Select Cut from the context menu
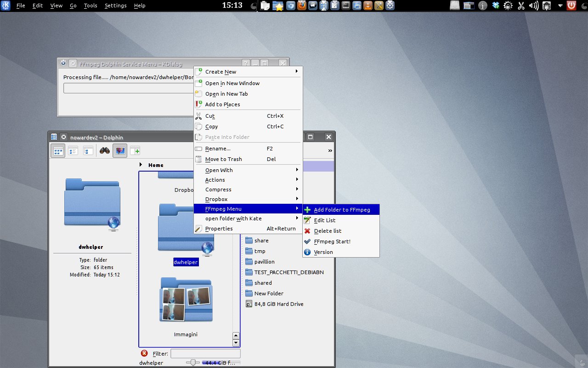The height and width of the screenshot is (368, 588). click(248, 116)
